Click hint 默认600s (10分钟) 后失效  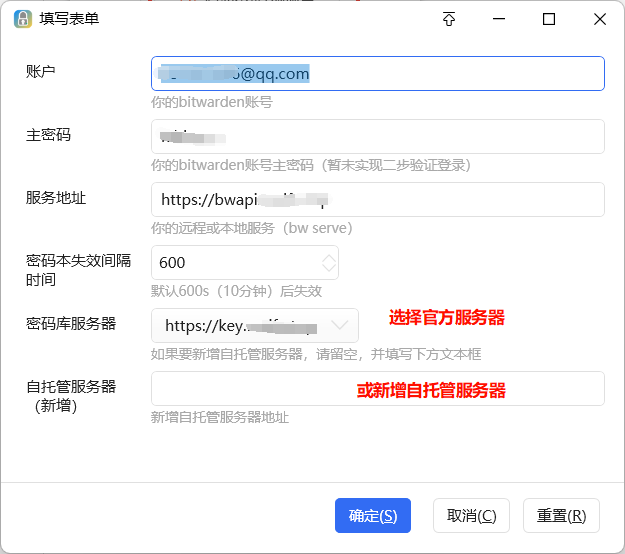(x=236, y=291)
